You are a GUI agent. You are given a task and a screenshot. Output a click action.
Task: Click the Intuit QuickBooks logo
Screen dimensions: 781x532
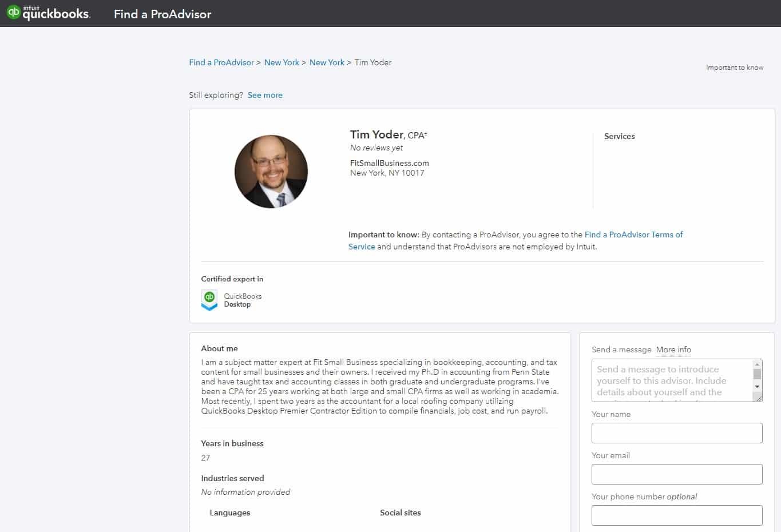[x=49, y=13]
